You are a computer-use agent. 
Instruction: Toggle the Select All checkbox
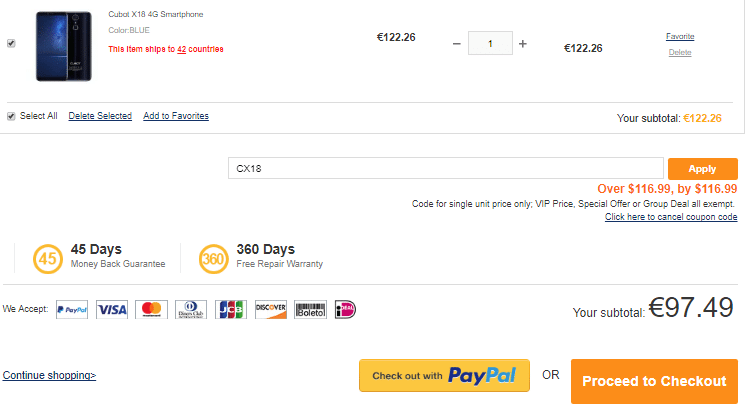coord(11,116)
